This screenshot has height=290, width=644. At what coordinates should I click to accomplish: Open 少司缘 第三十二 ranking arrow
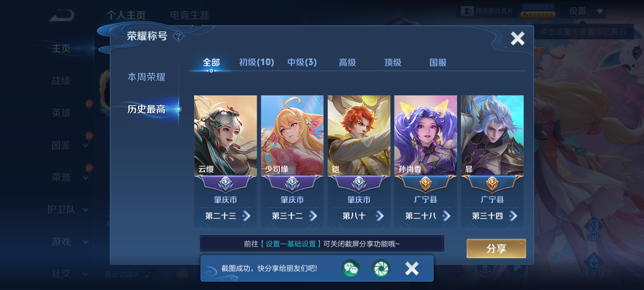[x=313, y=216]
